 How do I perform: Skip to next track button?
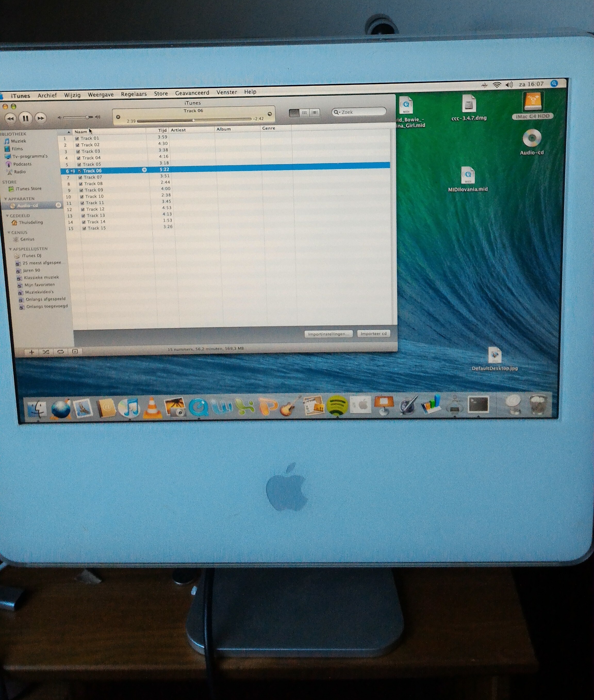pyautogui.click(x=41, y=118)
